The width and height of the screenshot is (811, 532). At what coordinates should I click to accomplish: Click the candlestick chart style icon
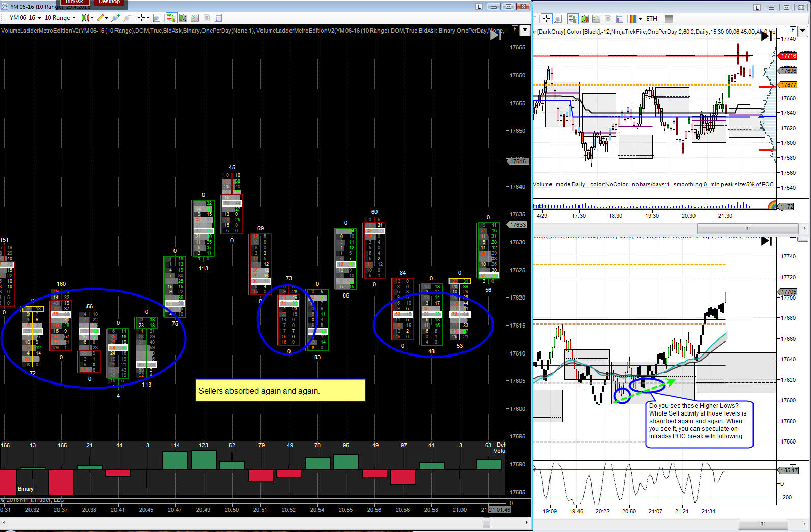(x=85, y=18)
